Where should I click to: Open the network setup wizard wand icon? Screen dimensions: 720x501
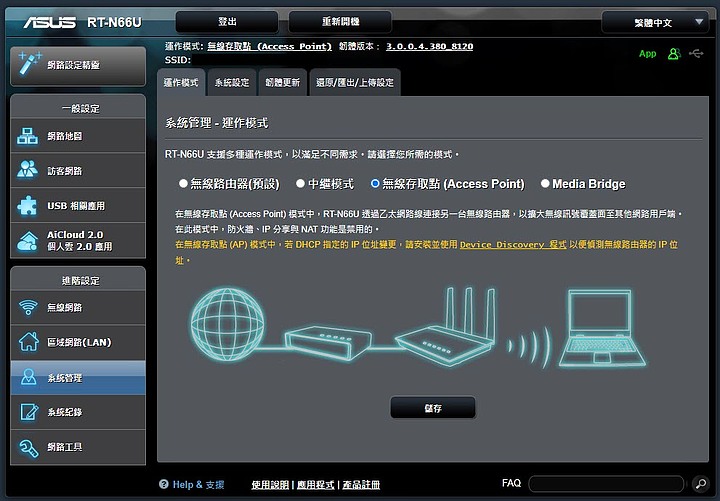29,63
